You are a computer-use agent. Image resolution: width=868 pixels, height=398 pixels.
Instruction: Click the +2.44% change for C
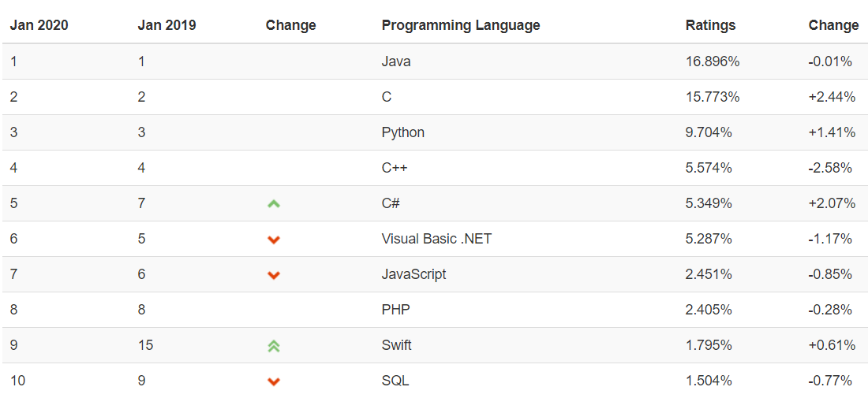click(832, 97)
